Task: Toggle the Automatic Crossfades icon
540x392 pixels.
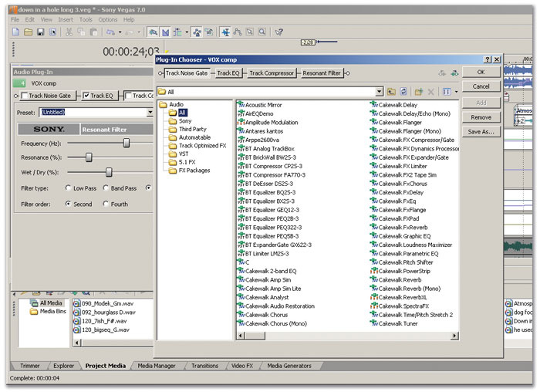Action: click(165, 32)
